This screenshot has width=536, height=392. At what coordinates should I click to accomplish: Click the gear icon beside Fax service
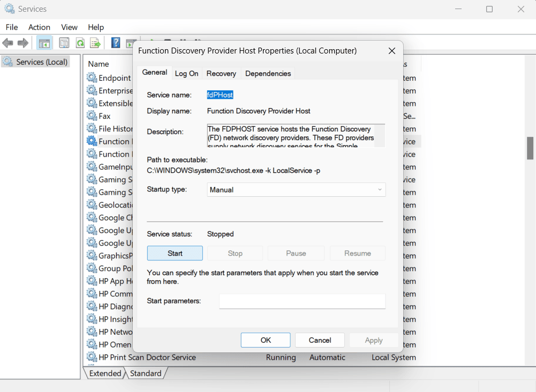90,116
